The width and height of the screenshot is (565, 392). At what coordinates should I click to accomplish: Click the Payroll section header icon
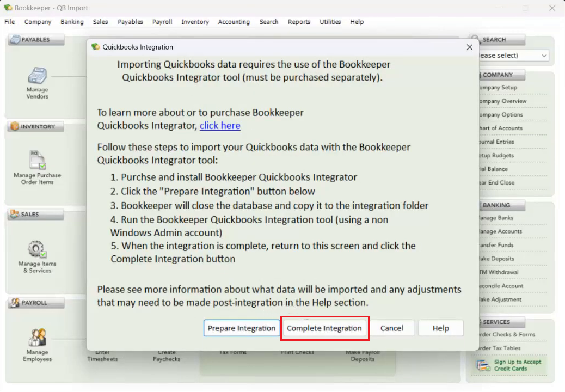(15, 303)
